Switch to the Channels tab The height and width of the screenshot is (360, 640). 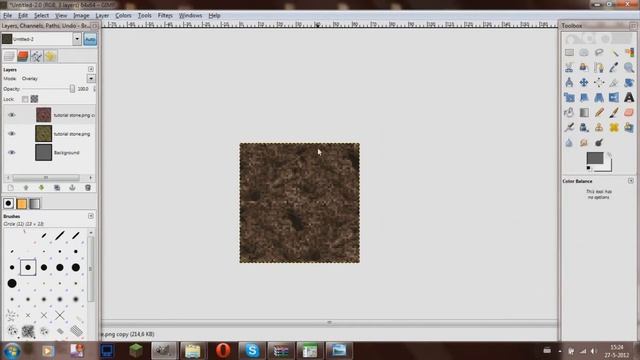(x=23, y=56)
